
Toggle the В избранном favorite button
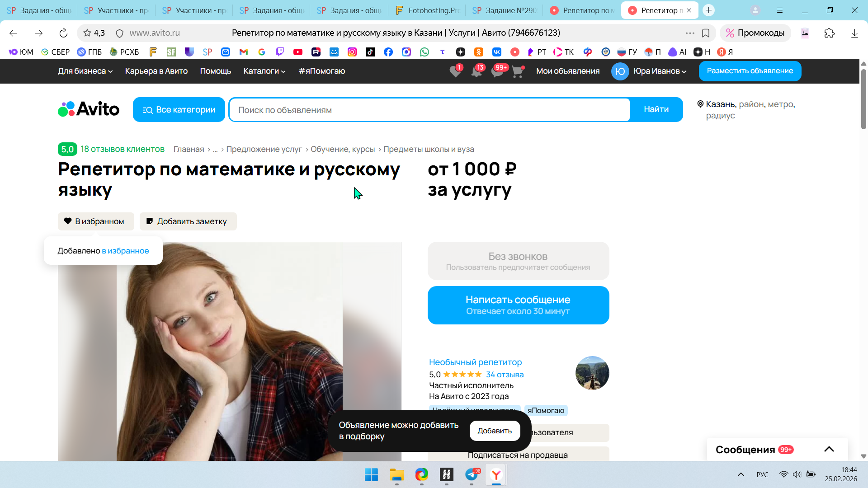[x=96, y=221]
